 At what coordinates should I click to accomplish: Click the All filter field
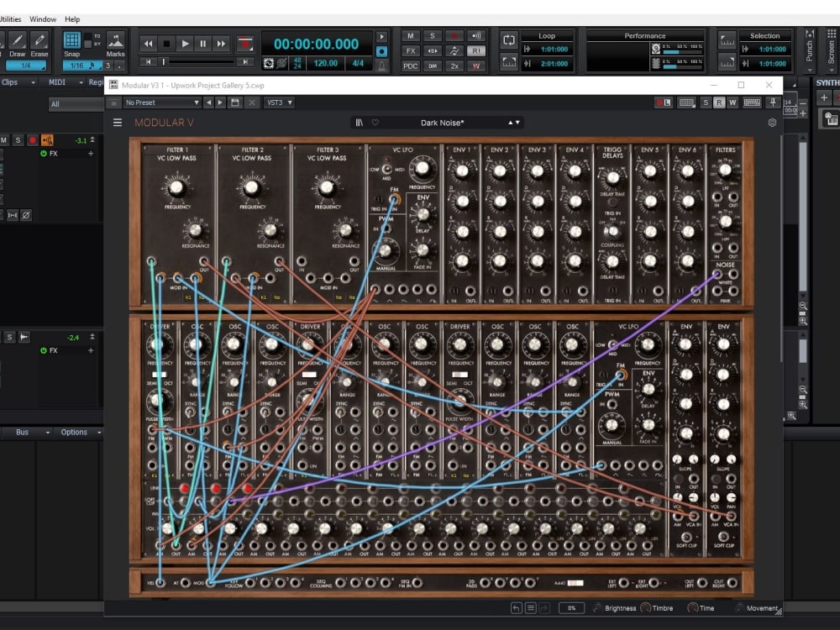(76, 104)
